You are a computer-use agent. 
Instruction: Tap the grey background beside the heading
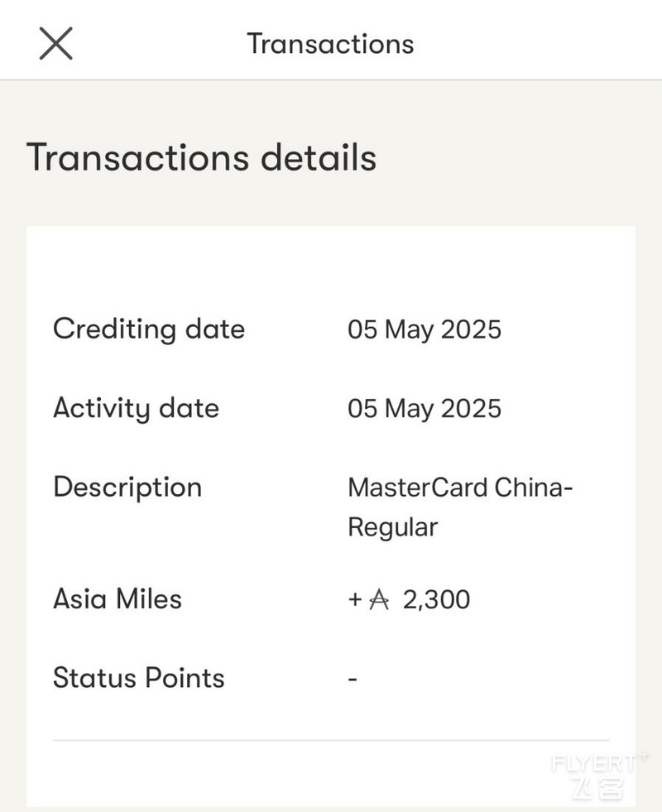517,157
